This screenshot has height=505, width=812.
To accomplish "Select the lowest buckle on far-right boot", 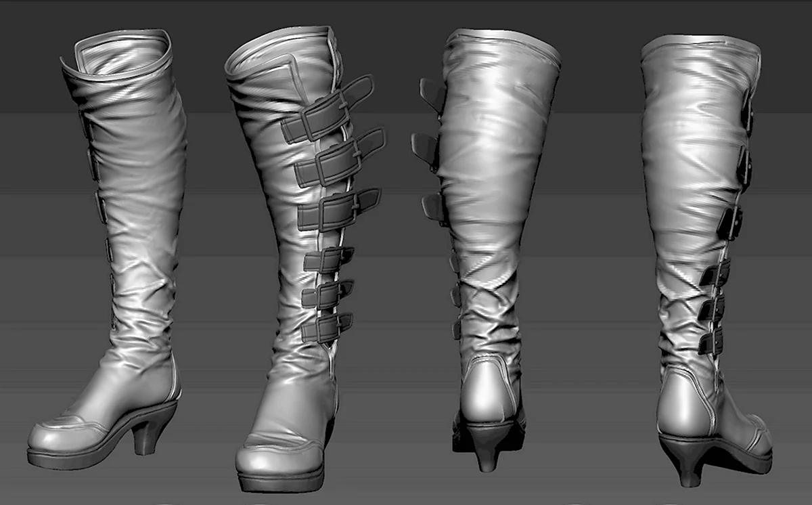I will (x=710, y=343).
